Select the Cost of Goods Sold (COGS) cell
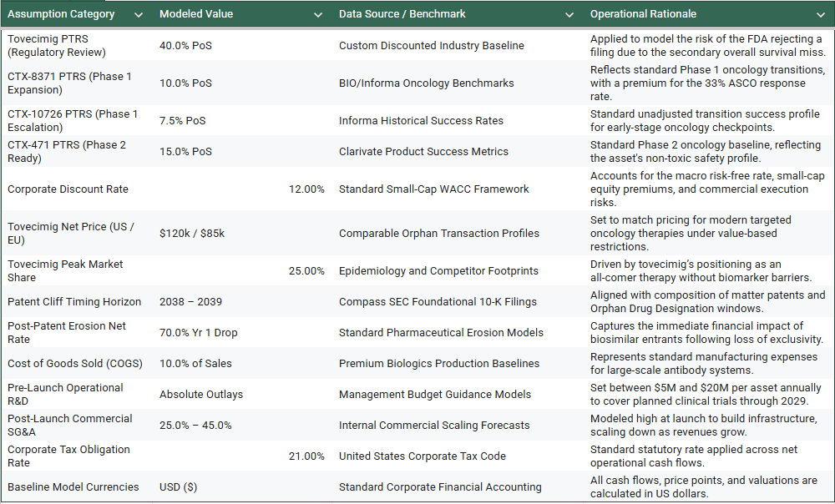Viewport: 835px width, 504px height. 77,364
